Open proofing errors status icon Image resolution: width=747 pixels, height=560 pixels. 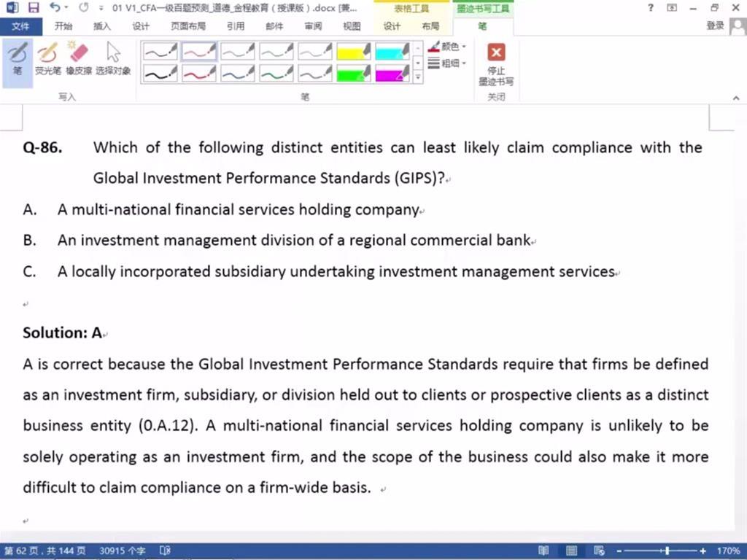(165, 551)
